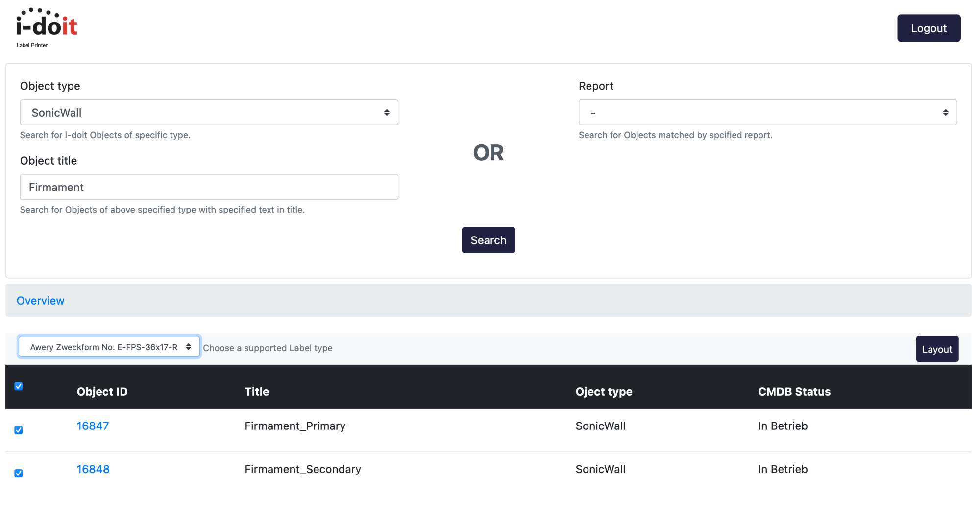The width and height of the screenshot is (980, 521).
Task: Click the CMDB Status column header
Action: (794, 392)
